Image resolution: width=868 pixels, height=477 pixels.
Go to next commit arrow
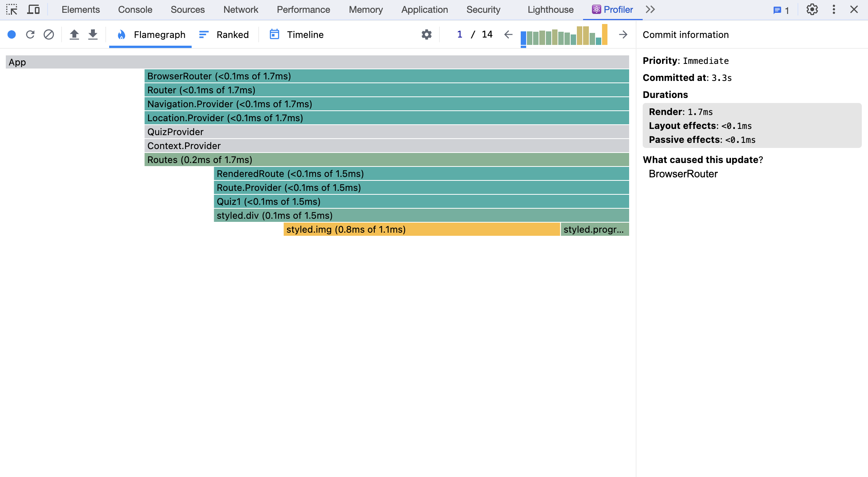coord(623,34)
